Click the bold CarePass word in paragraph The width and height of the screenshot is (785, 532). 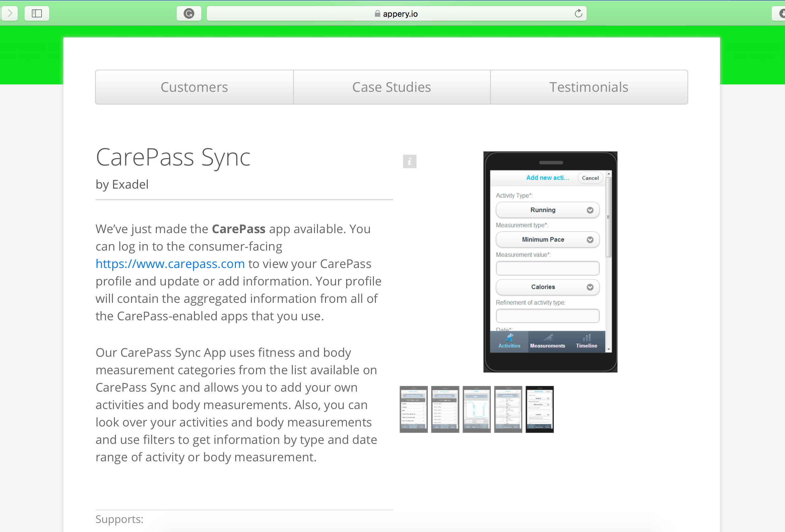239,229
